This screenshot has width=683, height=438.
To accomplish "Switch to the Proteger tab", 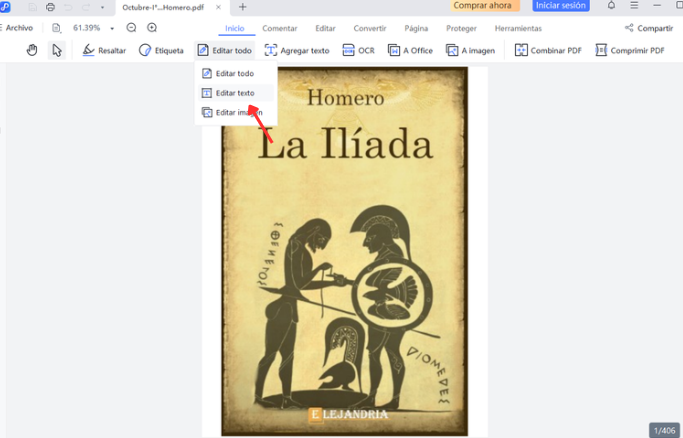I will click(461, 28).
